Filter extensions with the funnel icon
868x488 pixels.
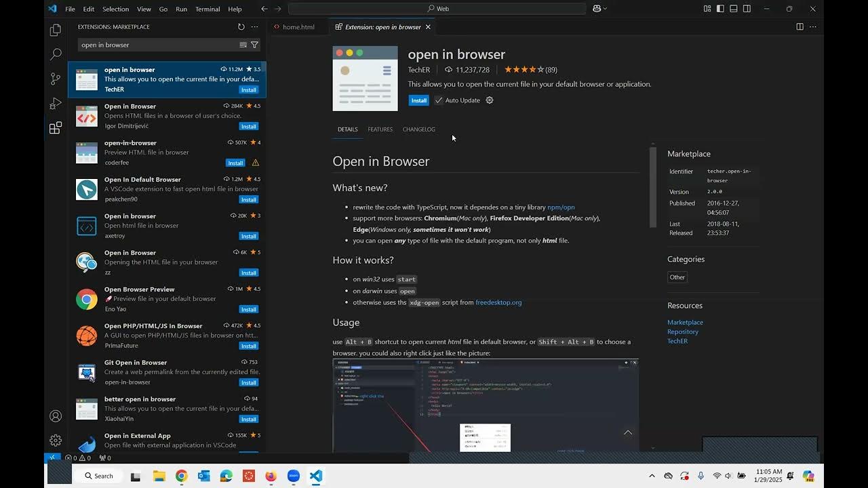(x=254, y=45)
